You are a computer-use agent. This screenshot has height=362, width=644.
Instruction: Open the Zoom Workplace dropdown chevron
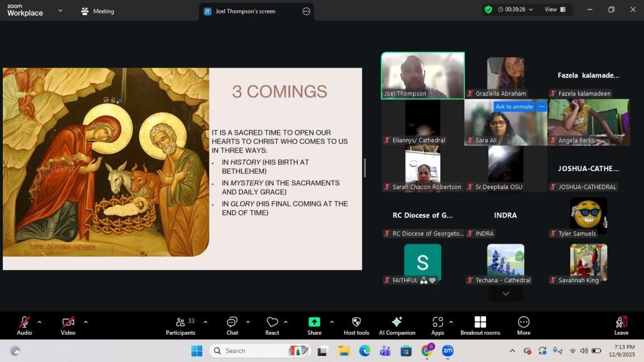pyautogui.click(x=60, y=11)
